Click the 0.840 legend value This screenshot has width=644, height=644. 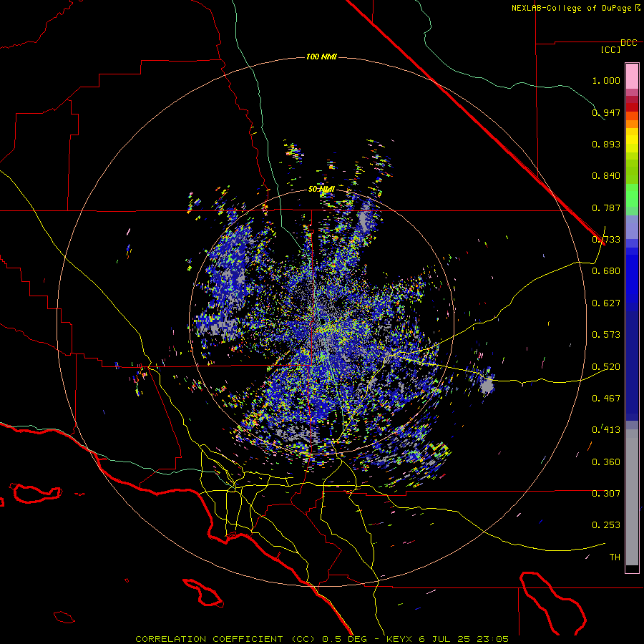tap(606, 176)
